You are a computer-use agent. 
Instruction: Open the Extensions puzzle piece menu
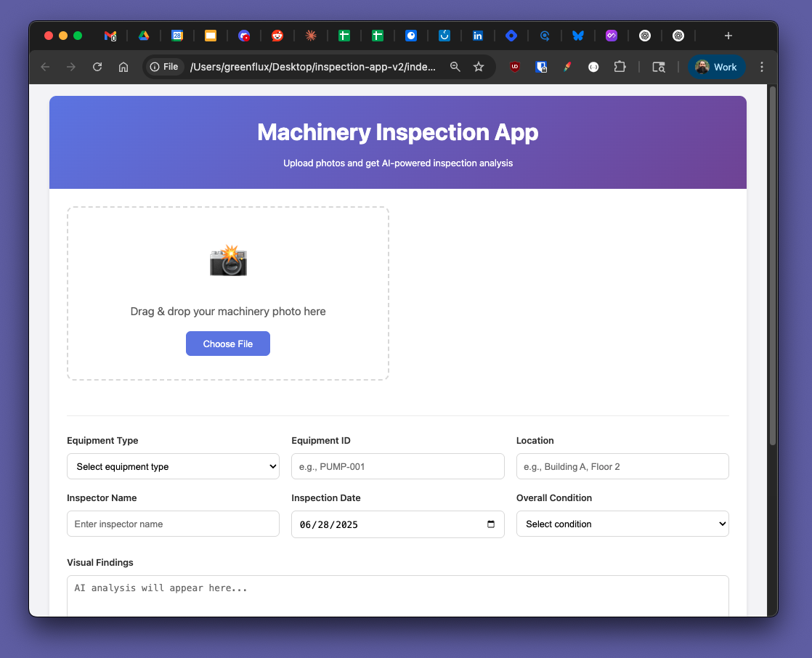pos(620,67)
